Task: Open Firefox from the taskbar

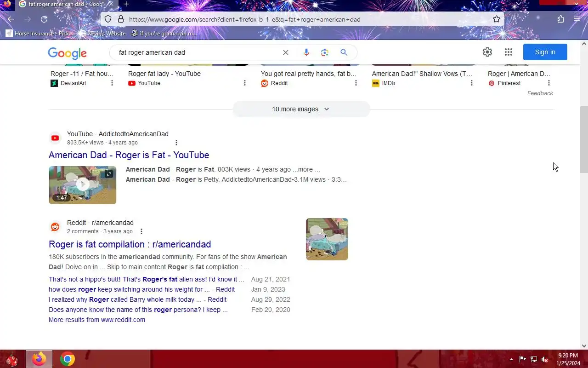Action: (39, 359)
